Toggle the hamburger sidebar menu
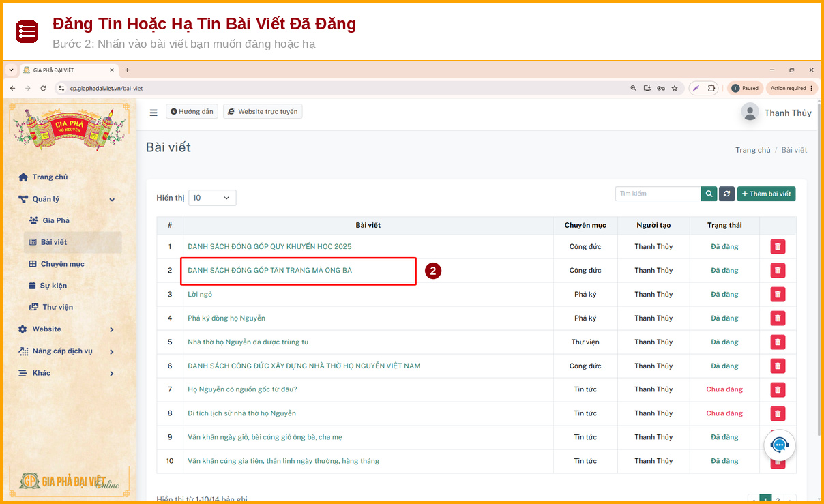The width and height of the screenshot is (824, 504). pos(153,112)
